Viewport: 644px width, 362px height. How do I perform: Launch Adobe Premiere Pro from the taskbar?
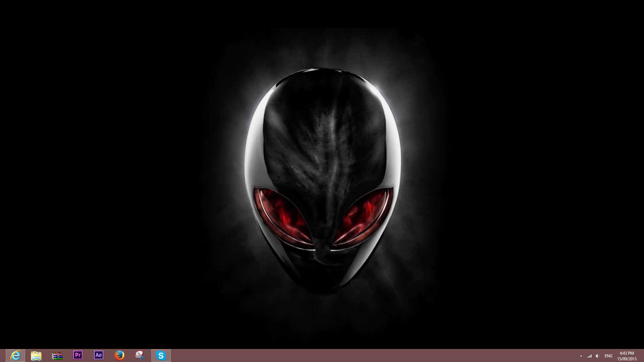pos(78,355)
